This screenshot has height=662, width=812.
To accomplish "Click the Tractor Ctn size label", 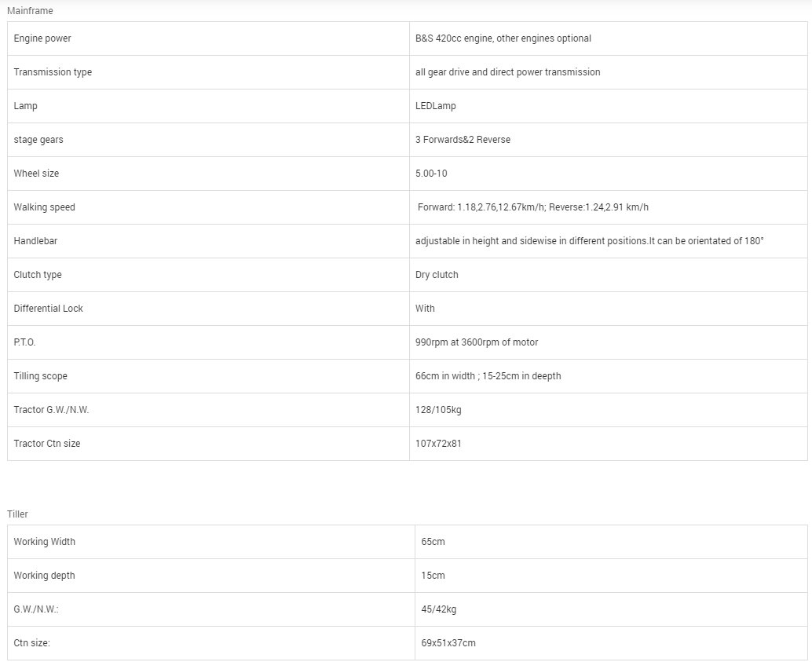I will tap(47, 444).
